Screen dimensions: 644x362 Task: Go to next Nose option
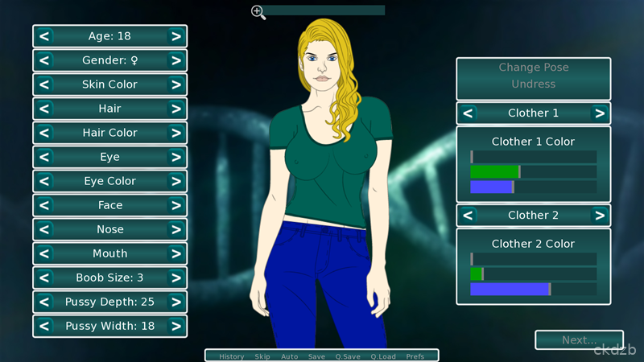(176, 229)
